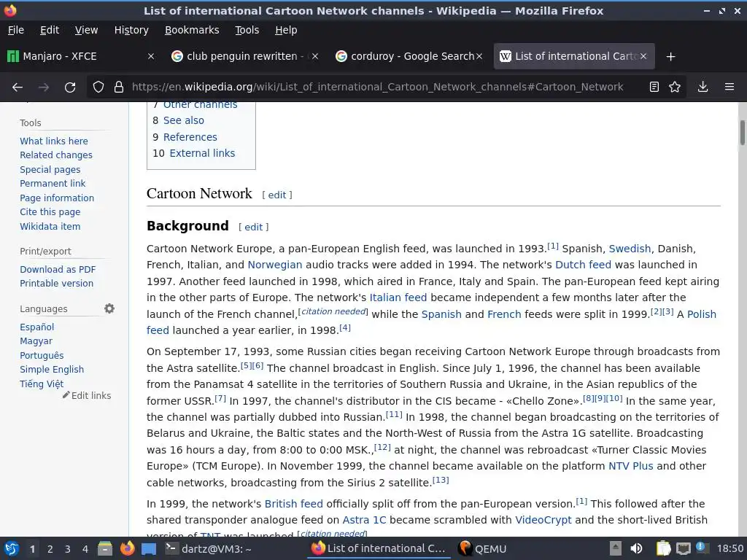Open the View menu
Image resolution: width=747 pixels, height=560 pixels.
click(x=86, y=30)
